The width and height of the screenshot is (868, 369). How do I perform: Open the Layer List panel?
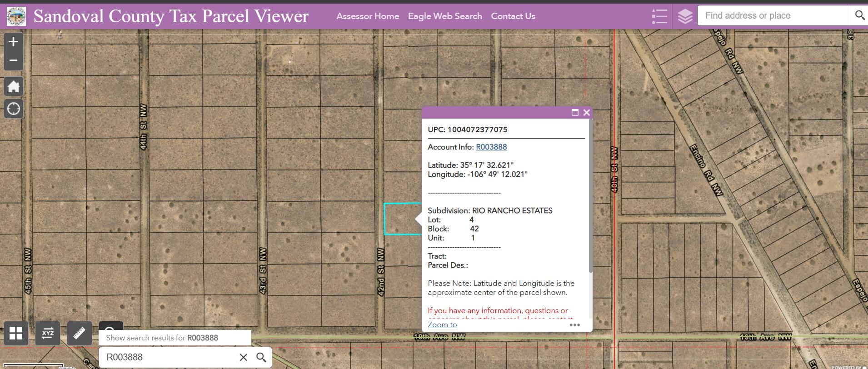point(685,16)
